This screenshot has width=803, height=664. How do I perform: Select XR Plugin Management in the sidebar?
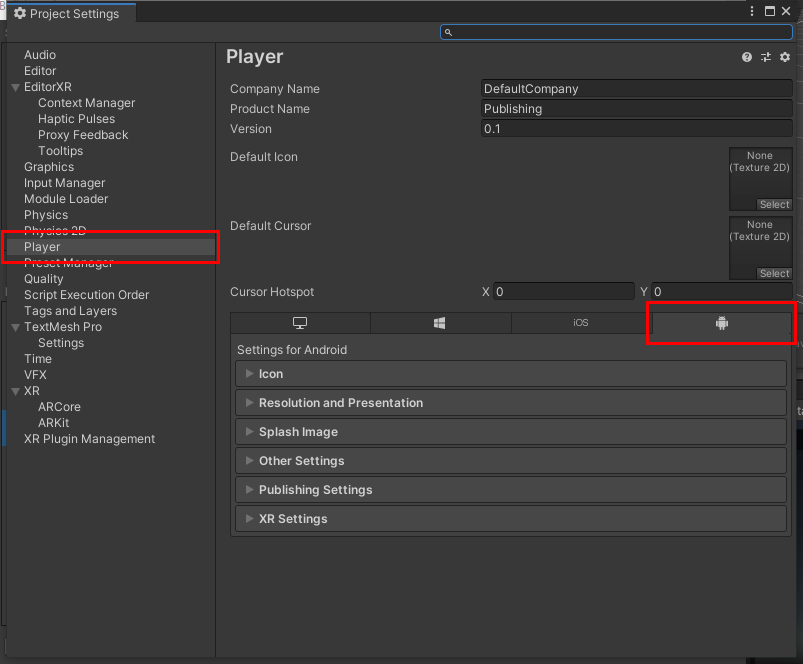(x=89, y=438)
